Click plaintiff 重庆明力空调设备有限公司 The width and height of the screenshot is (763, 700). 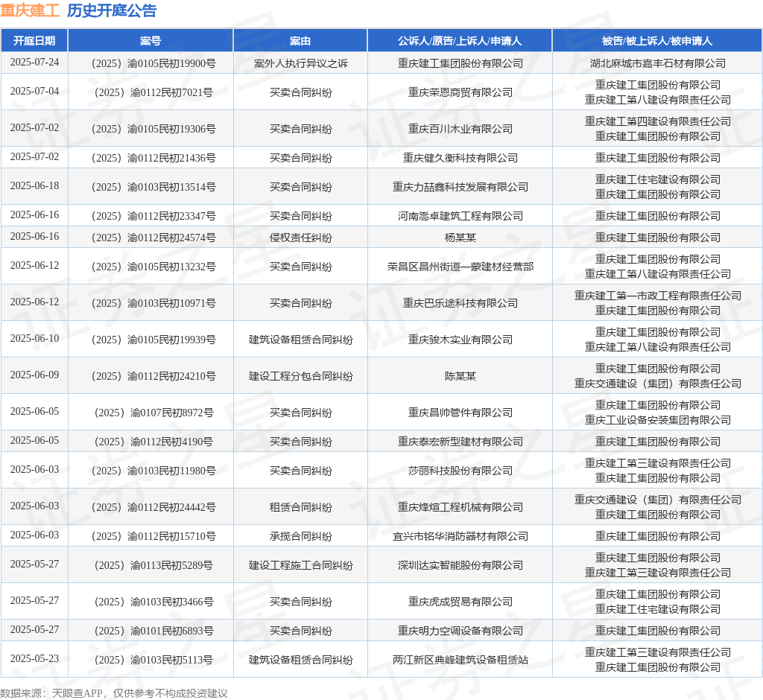coord(460,631)
